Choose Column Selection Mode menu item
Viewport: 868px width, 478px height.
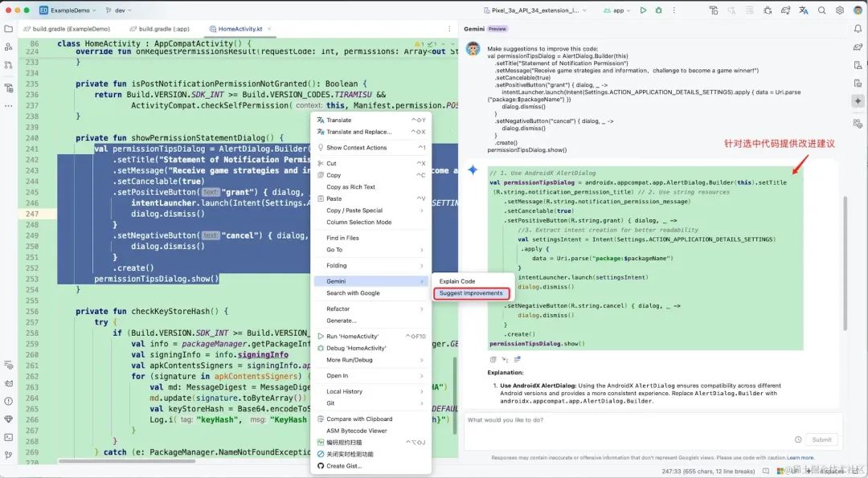tap(371, 222)
